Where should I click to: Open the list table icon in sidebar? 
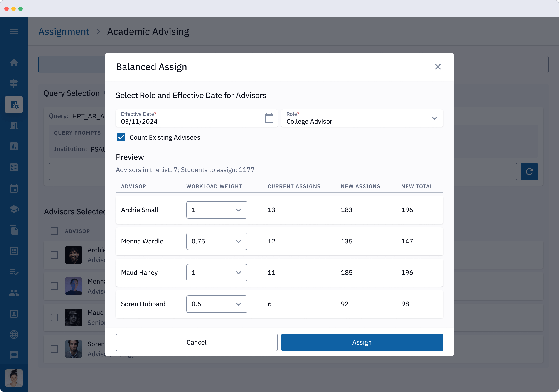(x=14, y=251)
